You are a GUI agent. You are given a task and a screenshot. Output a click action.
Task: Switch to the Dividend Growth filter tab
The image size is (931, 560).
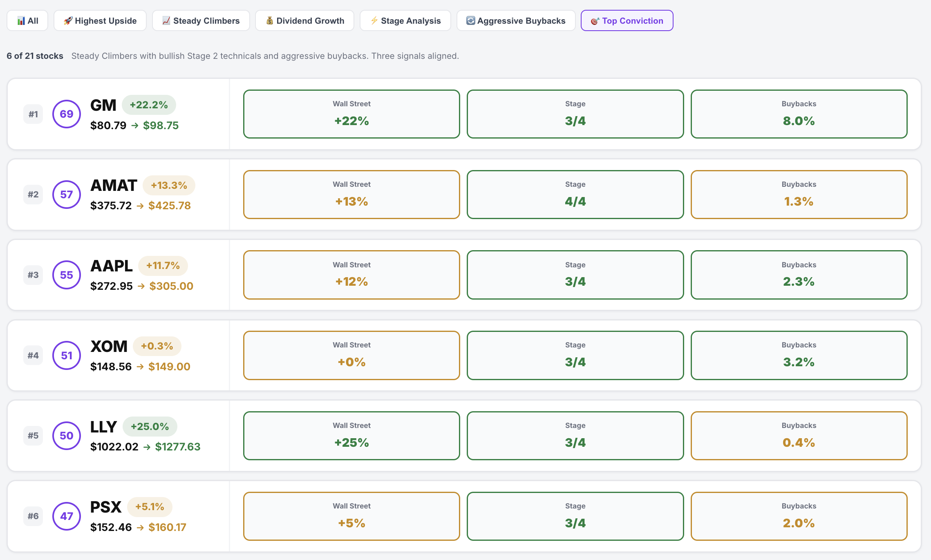click(x=304, y=20)
